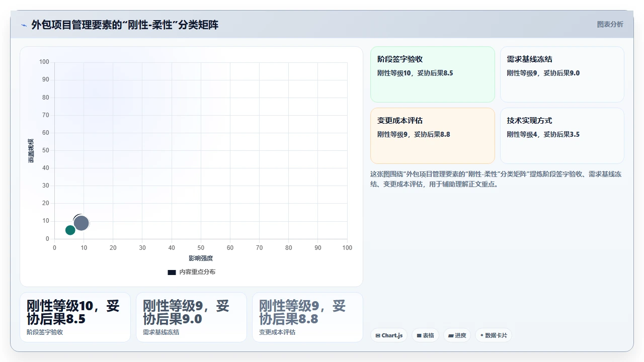Select the 技术实现方式 card
This screenshot has width=644, height=362.
click(562, 136)
